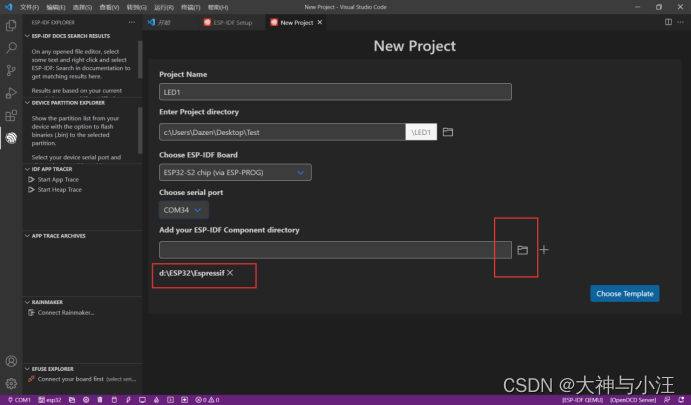The width and height of the screenshot is (691, 405).
Task: Open the Run and Debug view
Action: (x=11, y=93)
